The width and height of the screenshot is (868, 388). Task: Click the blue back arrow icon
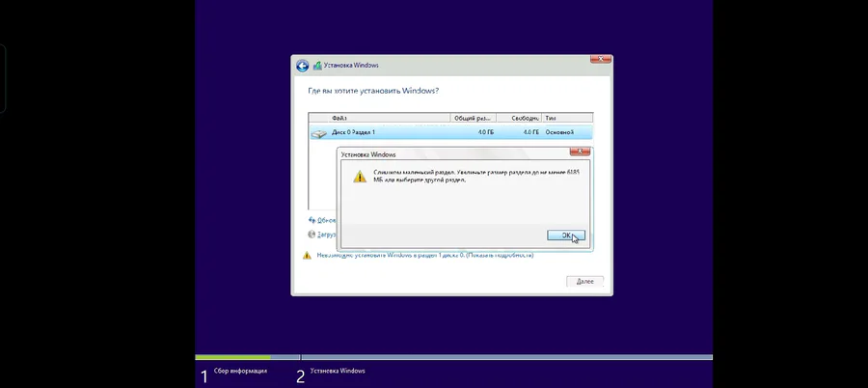(302, 66)
